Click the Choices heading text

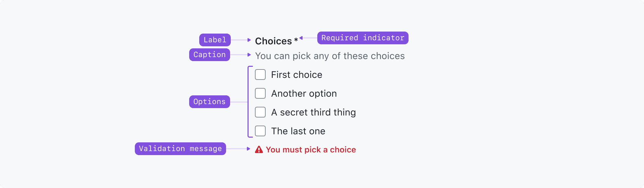click(x=273, y=41)
